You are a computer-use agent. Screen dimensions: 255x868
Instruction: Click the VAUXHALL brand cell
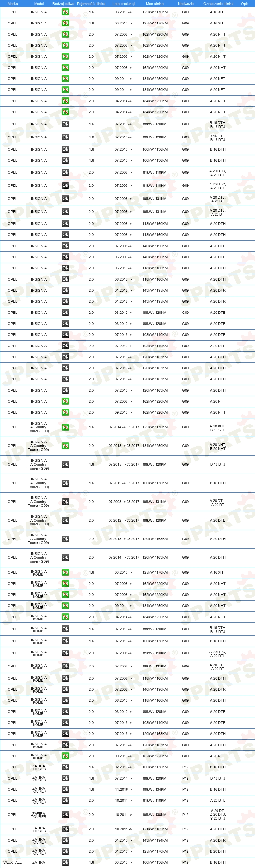pos(12,862)
